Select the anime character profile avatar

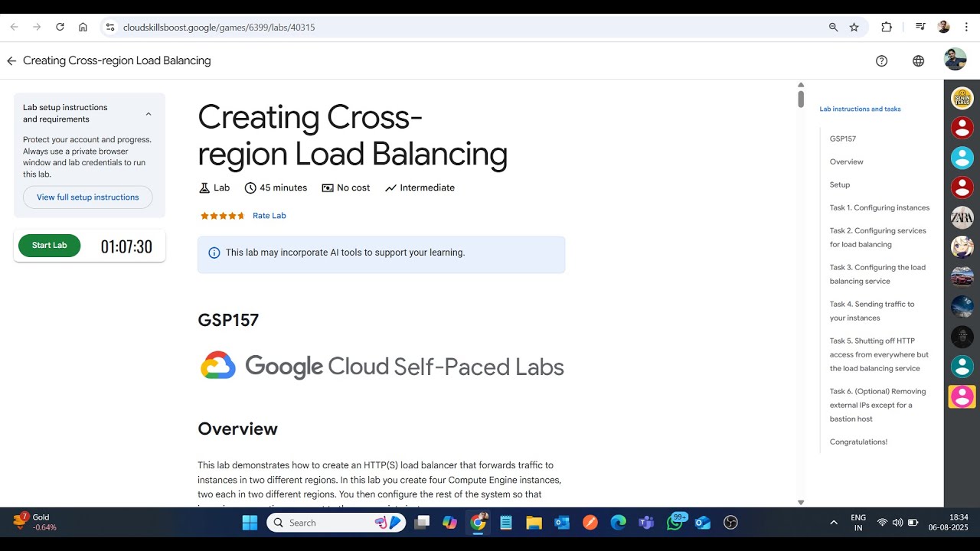(x=962, y=247)
